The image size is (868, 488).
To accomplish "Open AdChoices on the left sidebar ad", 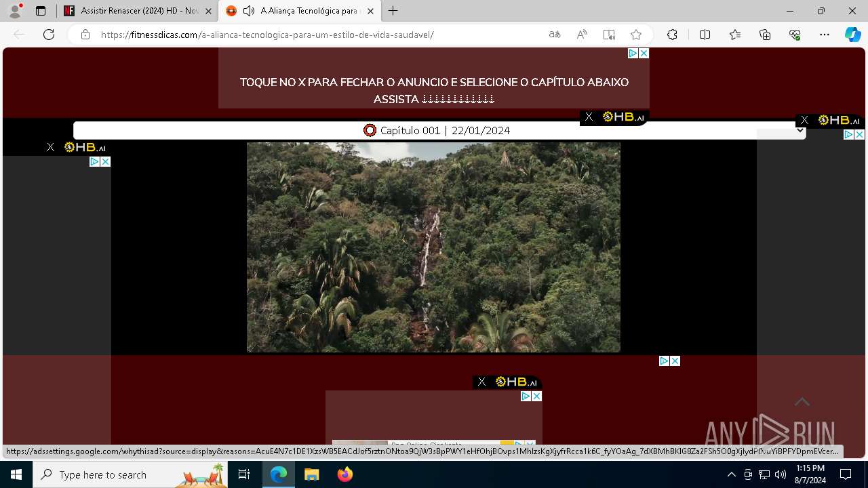I will (95, 161).
